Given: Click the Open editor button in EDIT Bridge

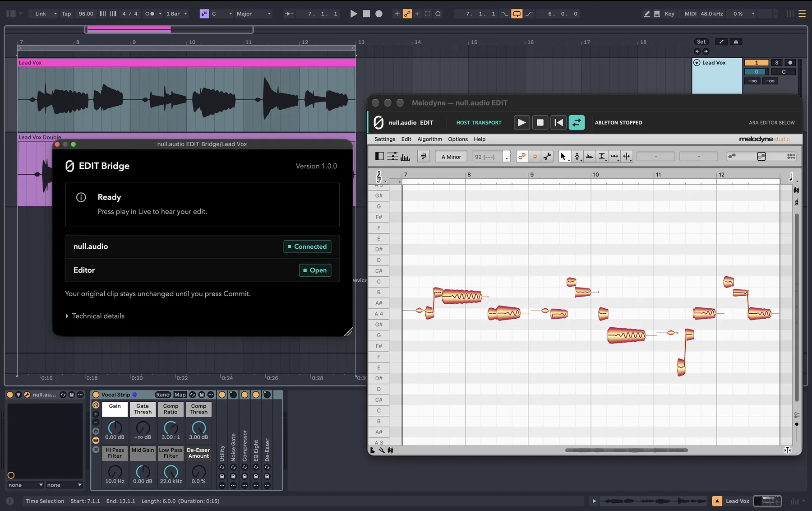Looking at the screenshot, I should coord(315,270).
